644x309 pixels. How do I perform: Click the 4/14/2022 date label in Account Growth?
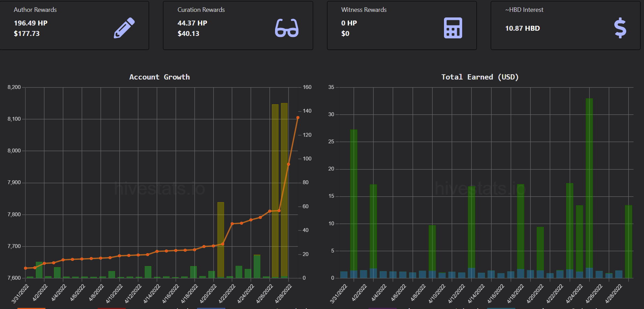[152, 294]
